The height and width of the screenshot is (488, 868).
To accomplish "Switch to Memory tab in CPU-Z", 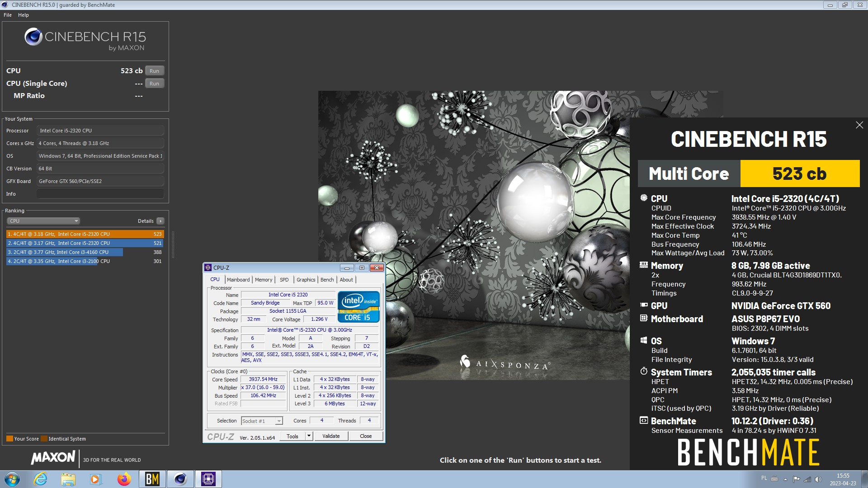I will pyautogui.click(x=264, y=280).
